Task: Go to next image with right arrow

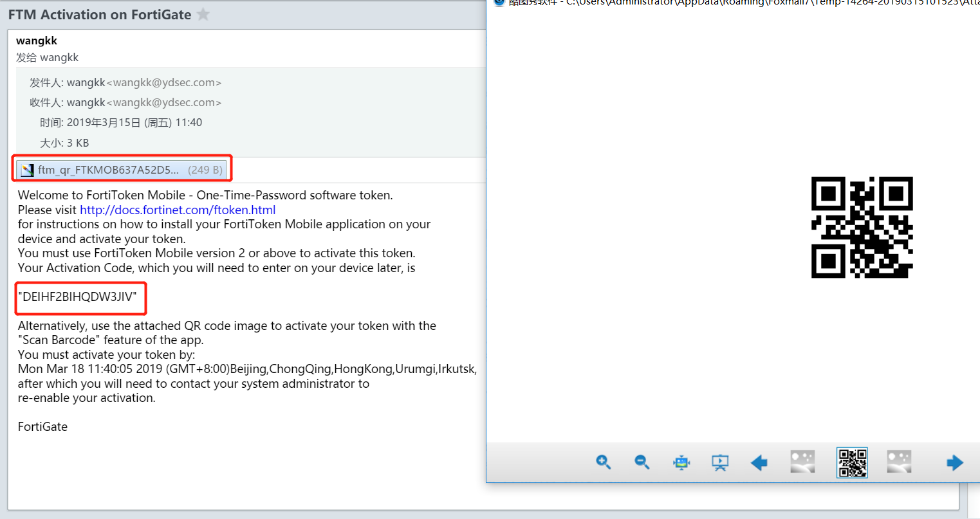Action: point(955,462)
